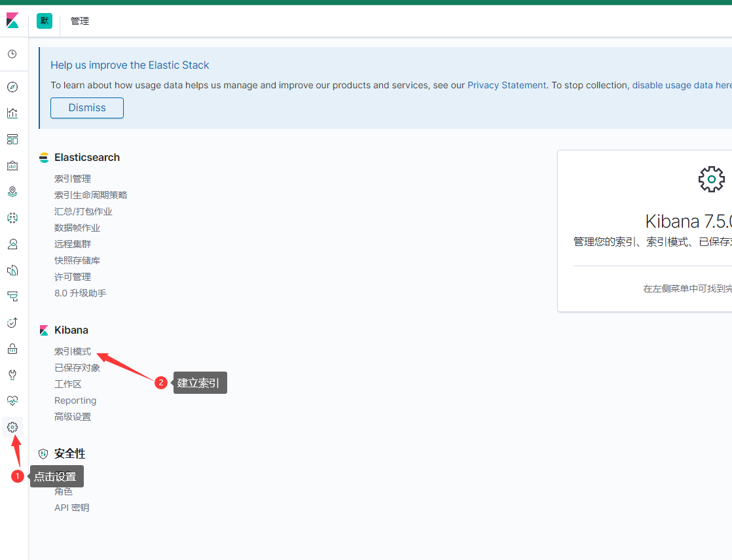This screenshot has height=560, width=732.
Task: Click the 管理 breadcrumb
Action: 80,21
